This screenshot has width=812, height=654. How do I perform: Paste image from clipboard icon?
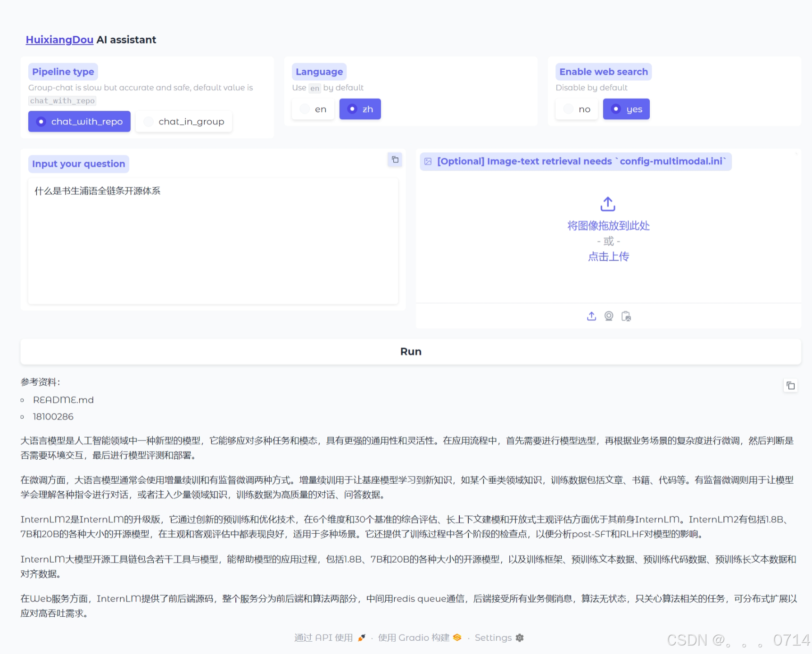point(626,316)
